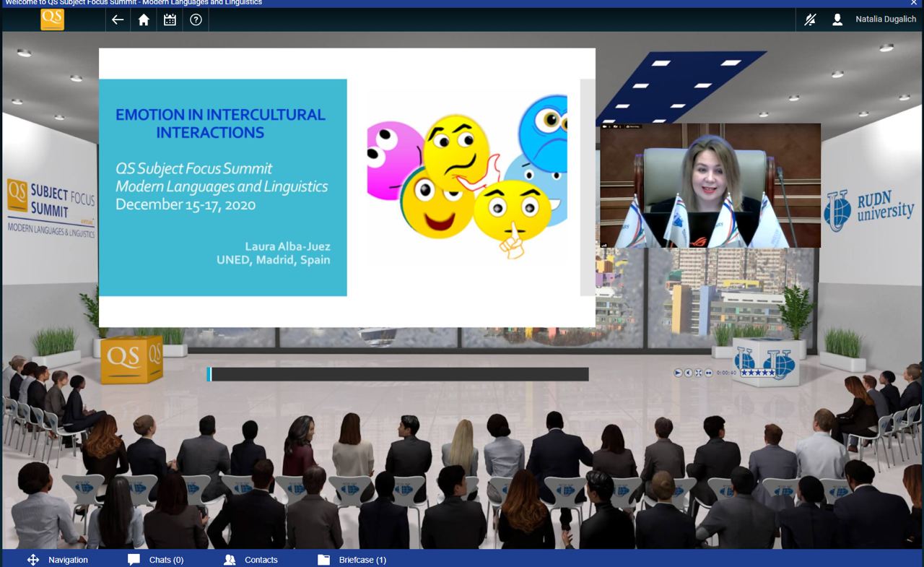Open the Navigation menu
The height and width of the screenshot is (567, 924).
tap(68, 560)
